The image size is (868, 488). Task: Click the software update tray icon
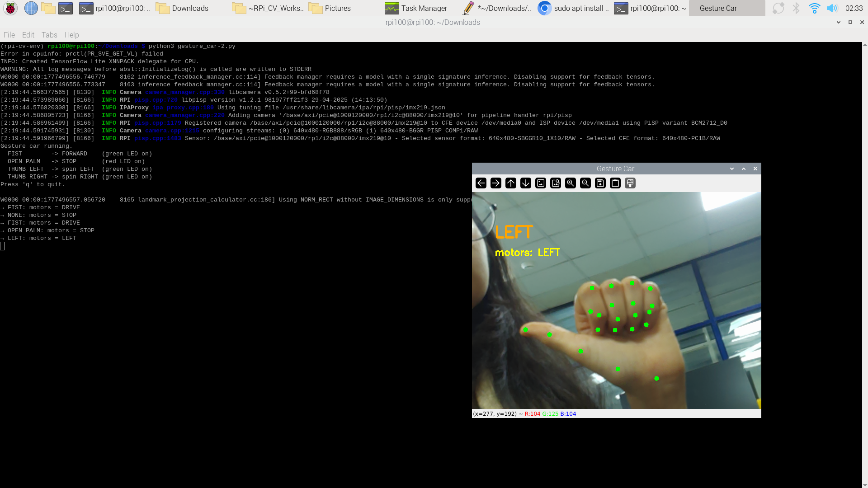pyautogui.click(x=778, y=8)
